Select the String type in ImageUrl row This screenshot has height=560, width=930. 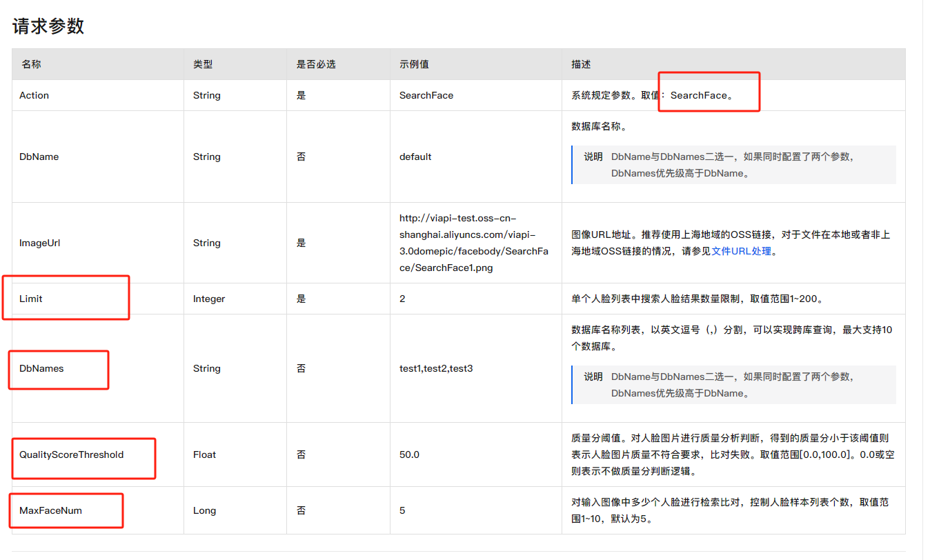(207, 243)
